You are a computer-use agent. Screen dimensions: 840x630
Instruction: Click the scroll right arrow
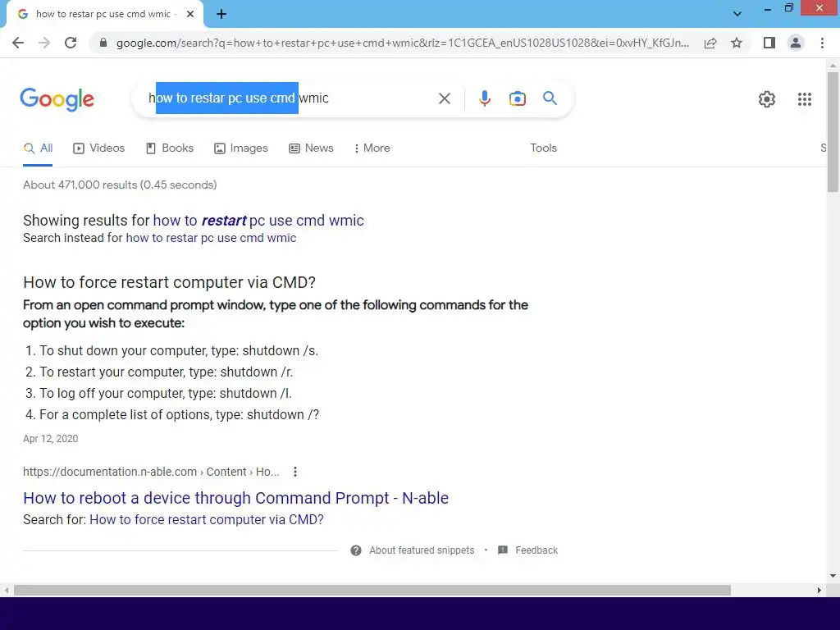[819, 591]
